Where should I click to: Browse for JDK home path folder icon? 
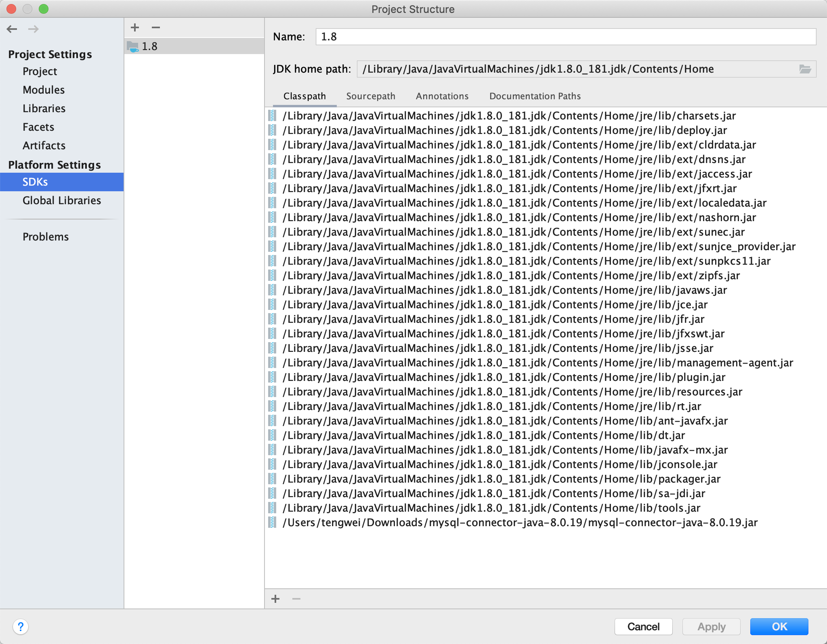click(805, 69)
